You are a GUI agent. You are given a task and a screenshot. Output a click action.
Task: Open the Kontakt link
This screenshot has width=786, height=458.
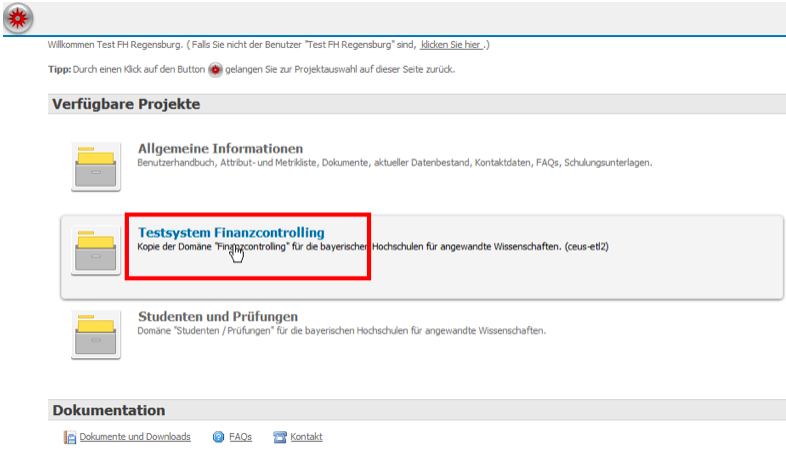[306, 437]
